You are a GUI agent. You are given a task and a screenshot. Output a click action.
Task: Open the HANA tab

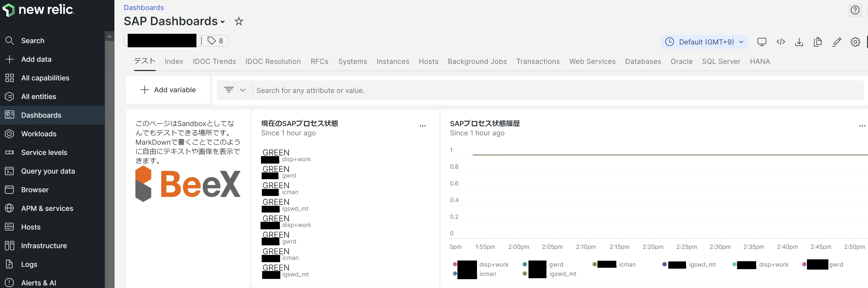pos(760,61)
